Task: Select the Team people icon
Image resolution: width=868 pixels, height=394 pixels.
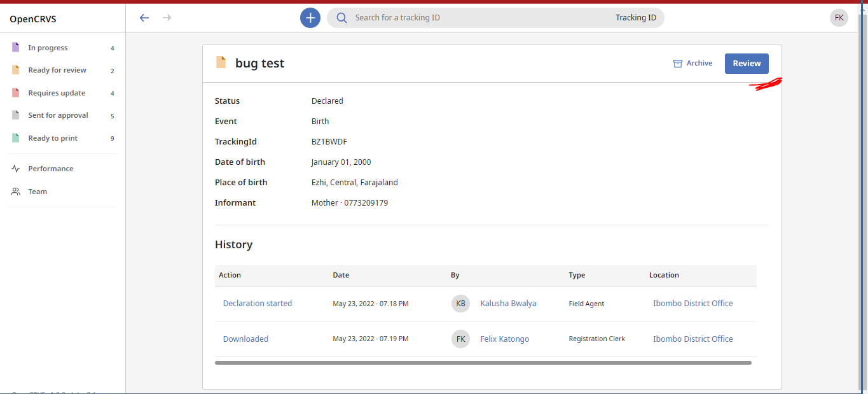Action: tap(15, 191)
